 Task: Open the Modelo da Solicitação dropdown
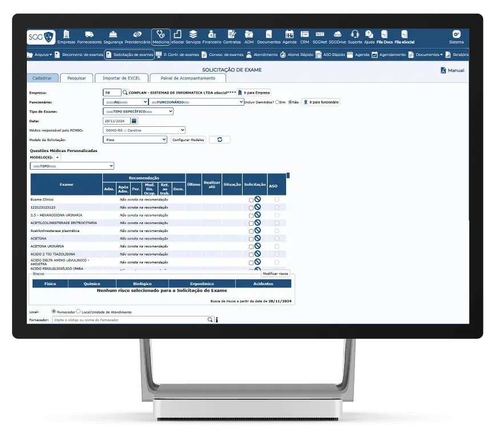point(135,139)
